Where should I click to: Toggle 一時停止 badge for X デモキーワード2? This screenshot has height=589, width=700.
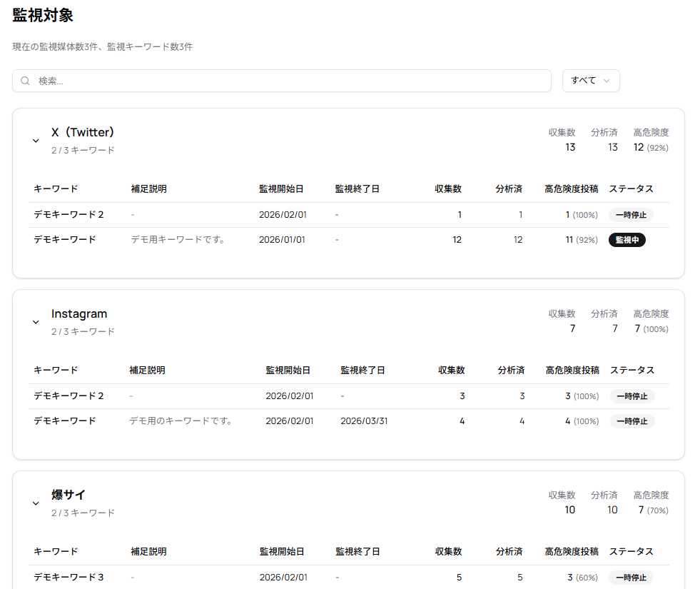pos(631,215)
